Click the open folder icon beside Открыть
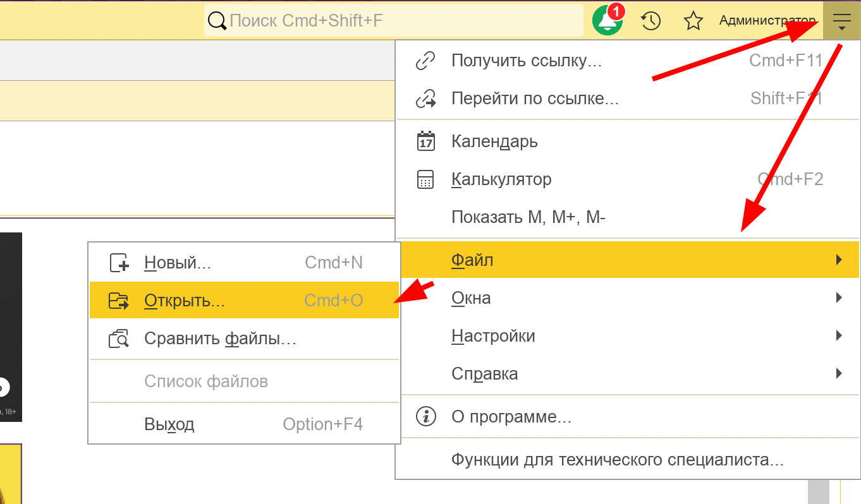This screenshot has height=504, width=861. [119, 301]
